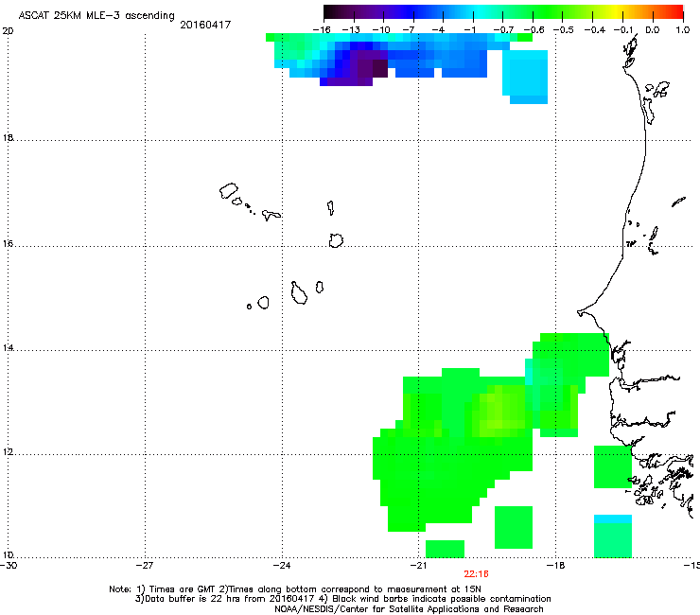Click the longitude label -18
This screenshot has height=615, width=700.
point(556,566)
